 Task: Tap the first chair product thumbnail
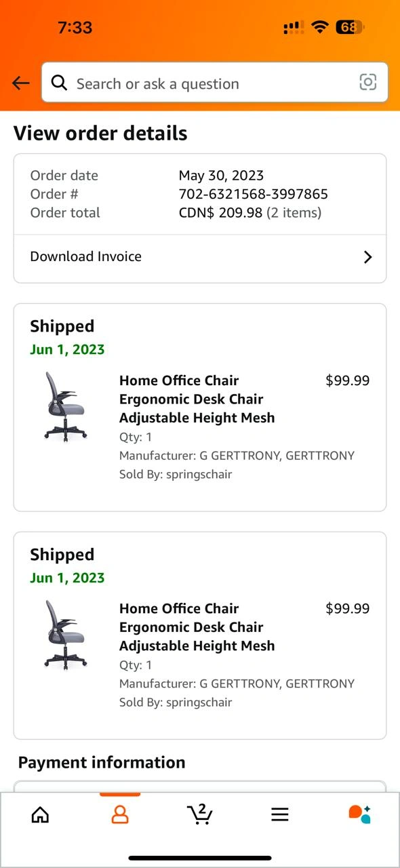pyautogui.click(x=65, y=406)
